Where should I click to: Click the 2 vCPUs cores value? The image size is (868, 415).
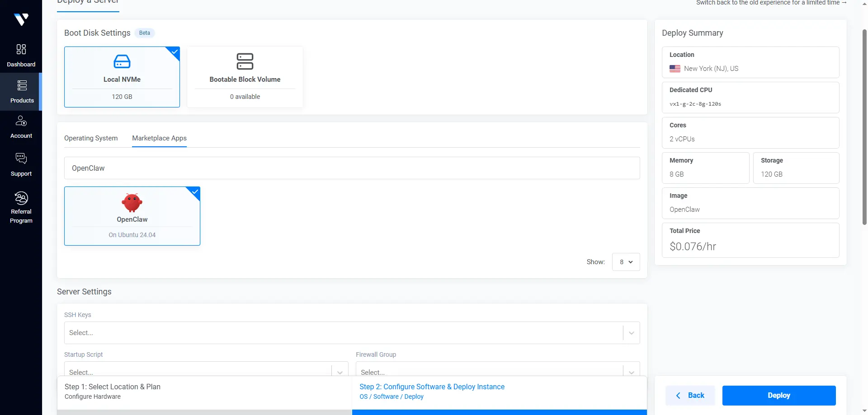[682, 139]
